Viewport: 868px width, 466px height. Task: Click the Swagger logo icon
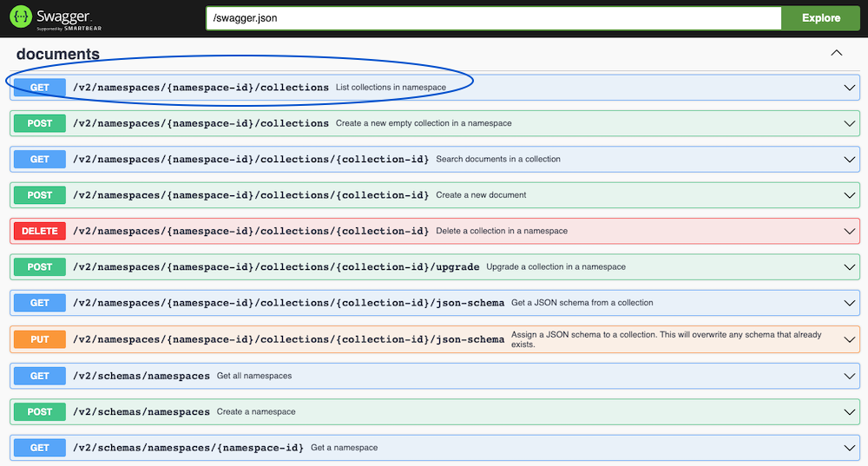click(21, 16)
